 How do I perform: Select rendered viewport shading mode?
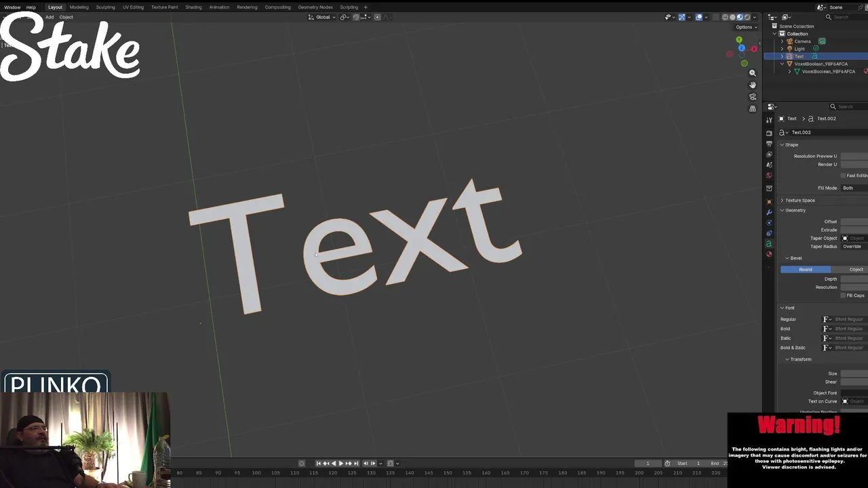click(x=747, y=17)
